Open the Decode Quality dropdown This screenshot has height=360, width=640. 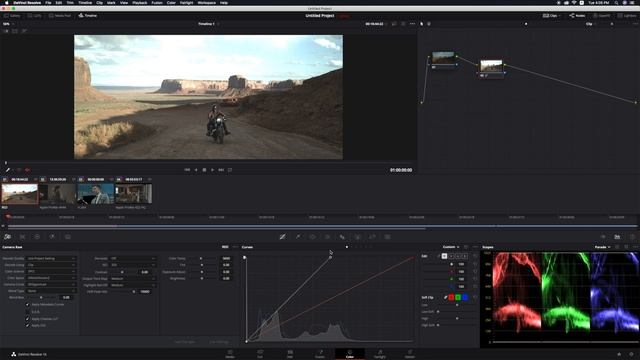51,258
